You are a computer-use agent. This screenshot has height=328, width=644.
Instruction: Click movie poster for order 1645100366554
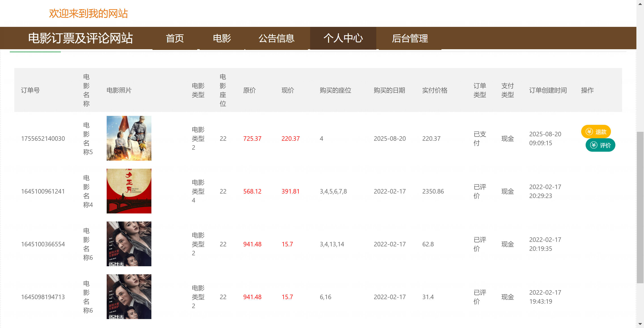pos(129,244)
